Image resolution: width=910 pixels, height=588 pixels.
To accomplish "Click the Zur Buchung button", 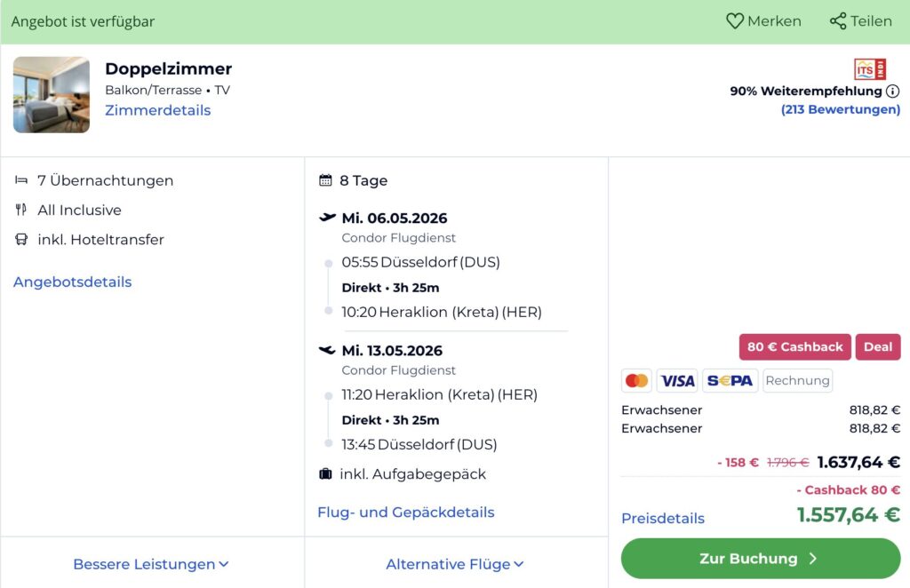I will 760,558.
